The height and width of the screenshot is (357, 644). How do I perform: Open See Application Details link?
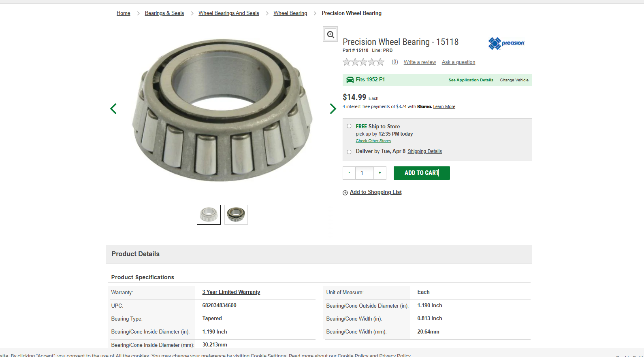click(x=471, y=80)
